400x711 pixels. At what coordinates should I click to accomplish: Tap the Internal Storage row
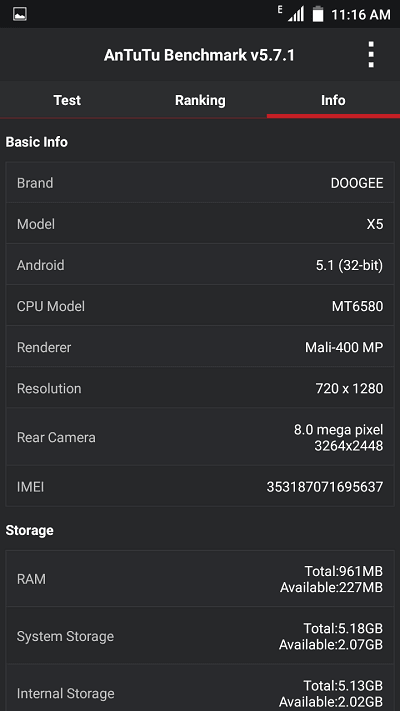coord(200,688)
